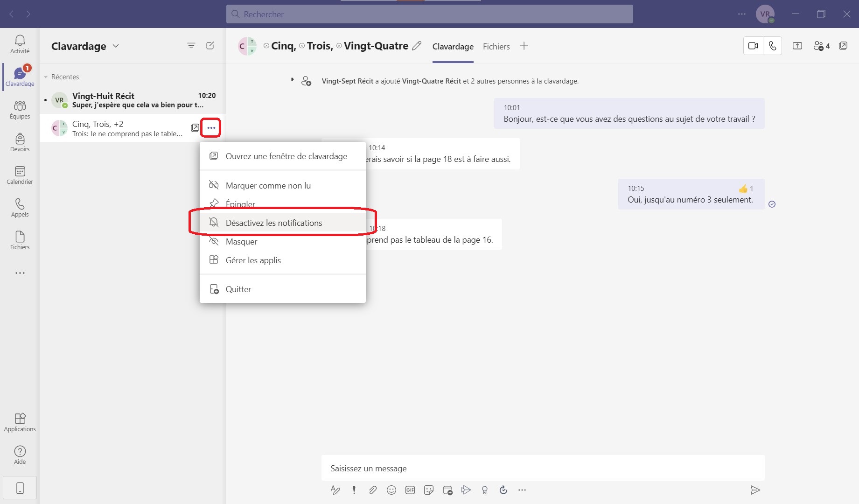Image resolution: width=859 pixels, height=504 pixels.
Task: Start an audio call in chat
Action: point(772,46)
